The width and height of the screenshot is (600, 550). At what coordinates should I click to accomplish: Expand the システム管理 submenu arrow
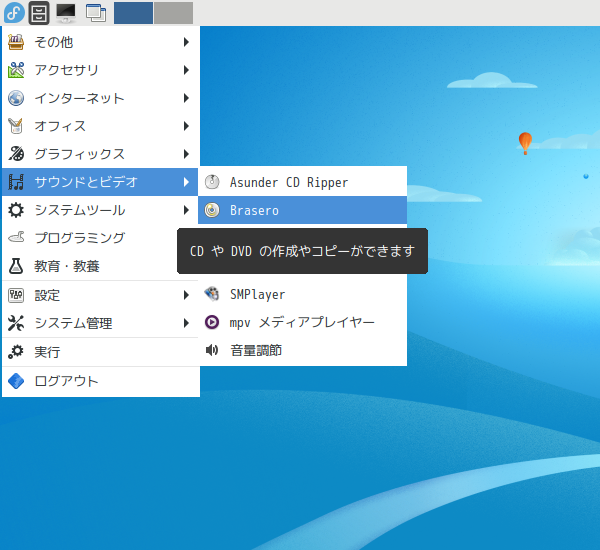click(186, 323)
